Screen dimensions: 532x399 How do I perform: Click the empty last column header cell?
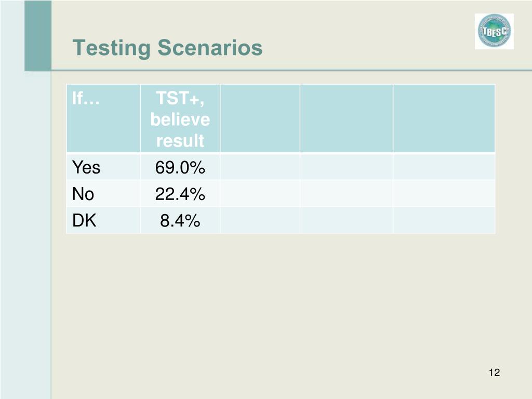click(444, 118)
